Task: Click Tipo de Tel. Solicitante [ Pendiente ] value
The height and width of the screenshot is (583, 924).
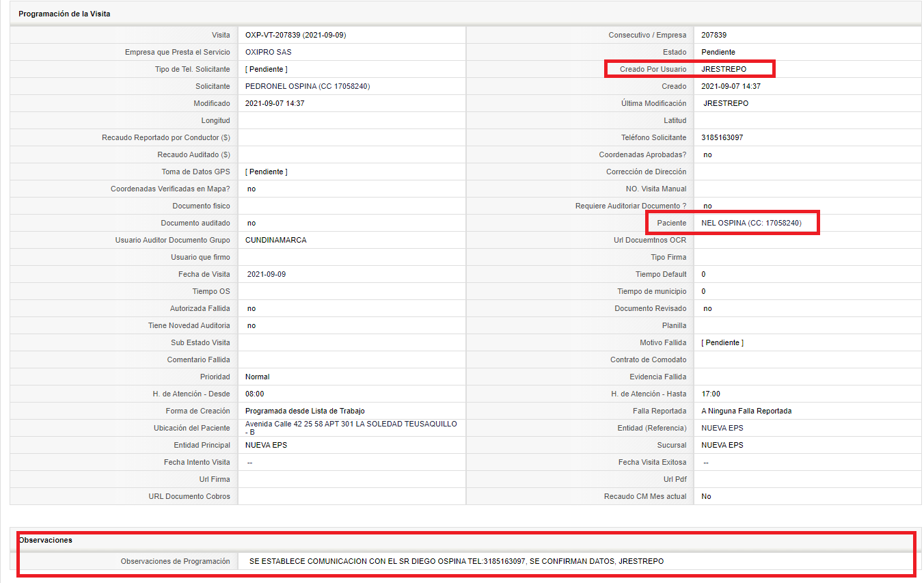Action: [x=267, y=69]
